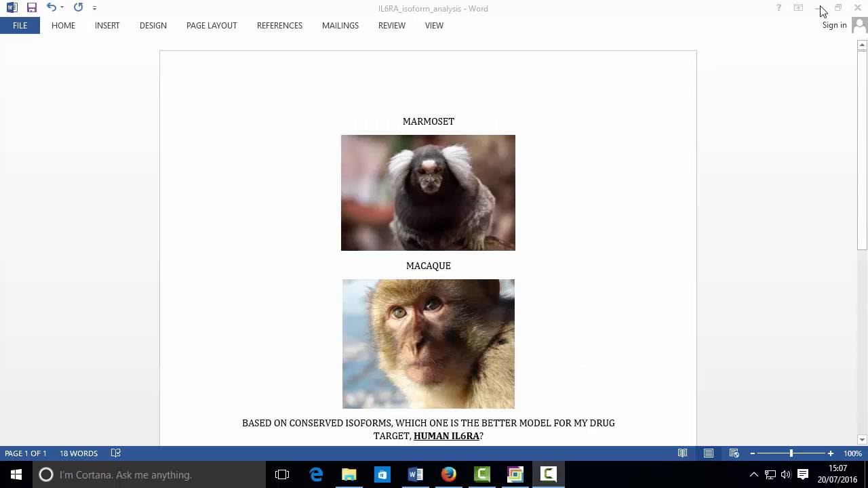Switch to the HOME ribbon tab

pos(63,25)
